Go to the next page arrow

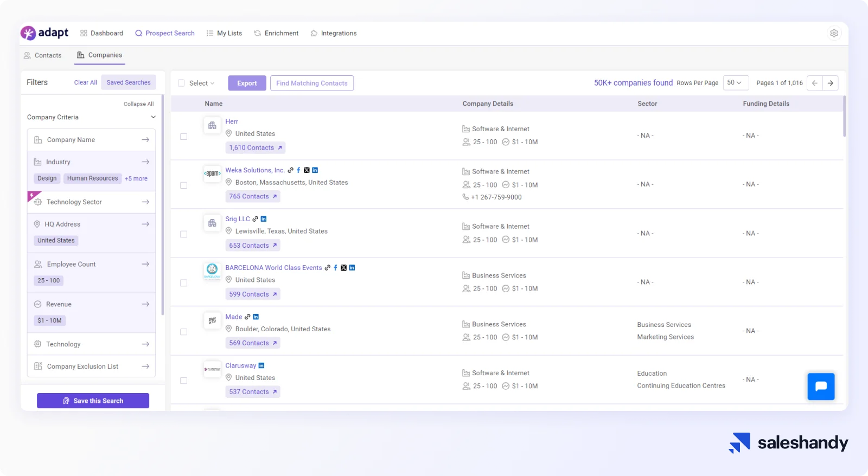tap(831, 83)
